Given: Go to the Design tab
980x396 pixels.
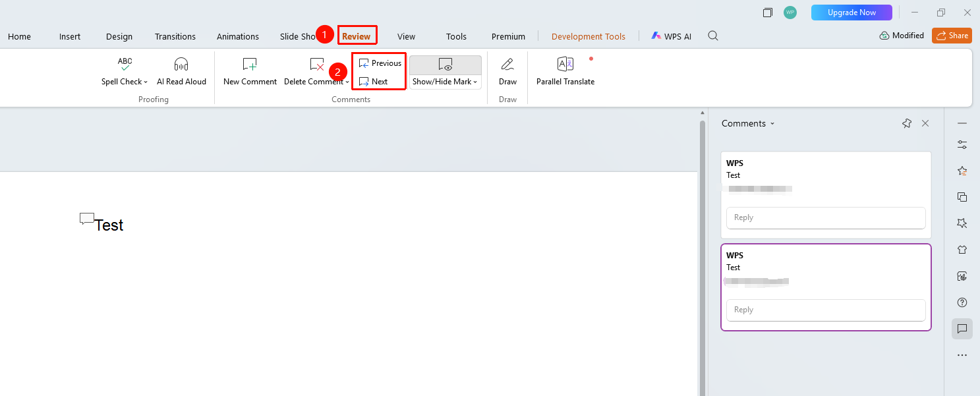Looking at the screenshot, I should click(119, 37).
